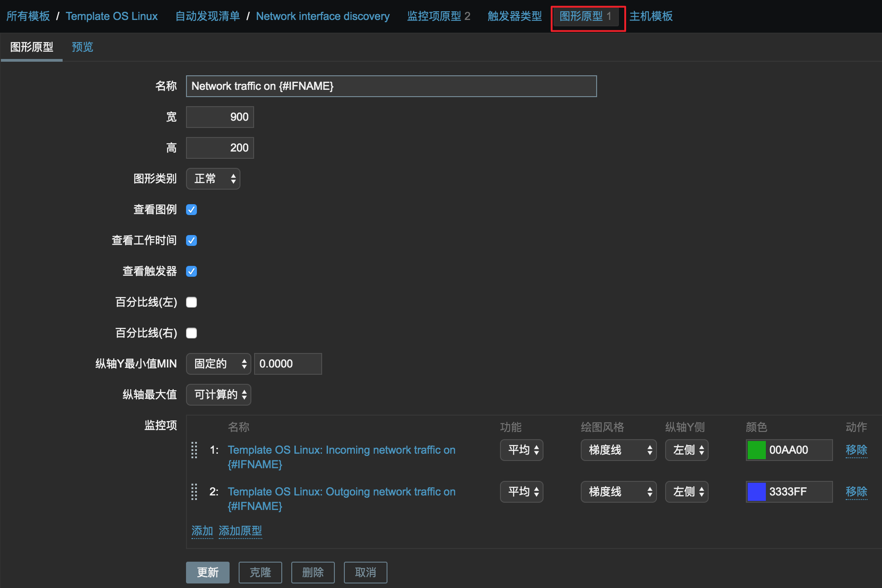The width and height of the screenshot is (882, 588).
Task: Open the 纵轴Y最小值MIN type dropdown
Action: pos(218,364)
